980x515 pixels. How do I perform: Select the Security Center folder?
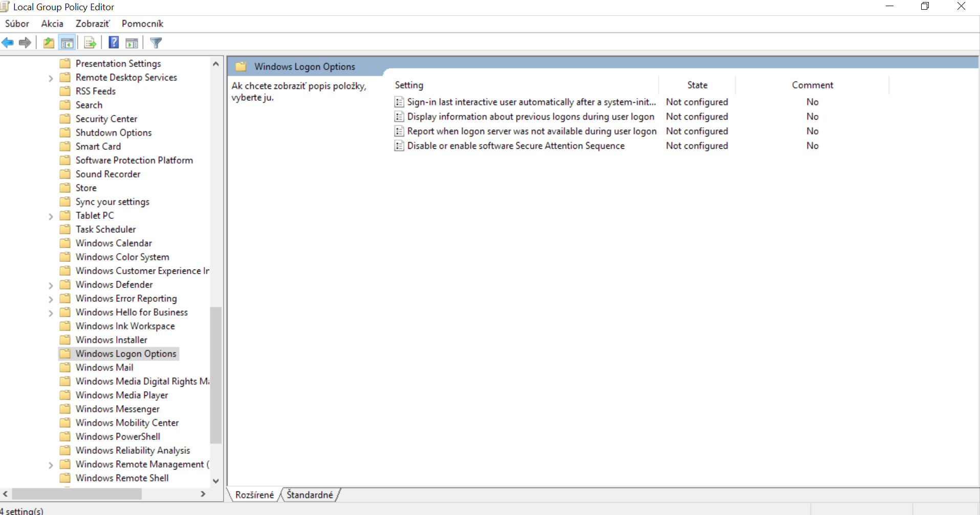pyautogui.click(x=106, y=119)
